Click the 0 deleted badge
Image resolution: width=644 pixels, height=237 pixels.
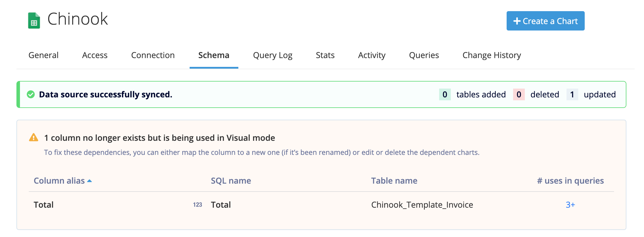click(519, 94)
